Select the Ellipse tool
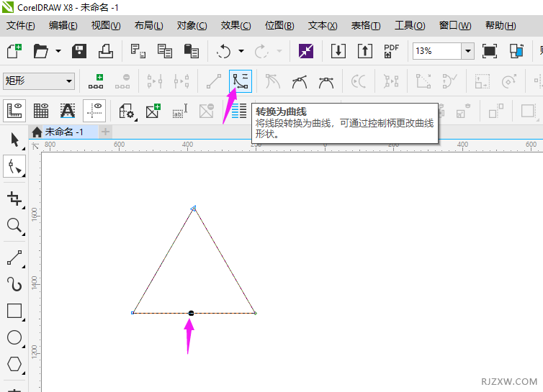 coord(14,337)
